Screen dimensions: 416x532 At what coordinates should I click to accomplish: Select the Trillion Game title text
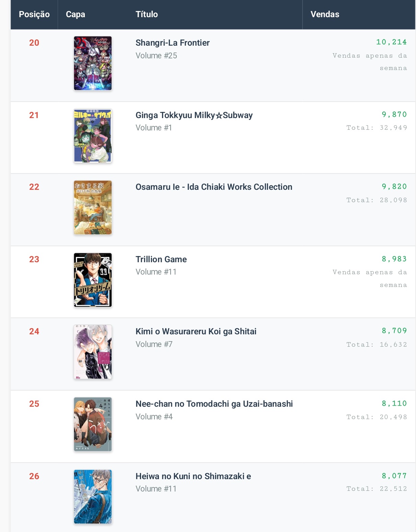[x=161, y=259]
